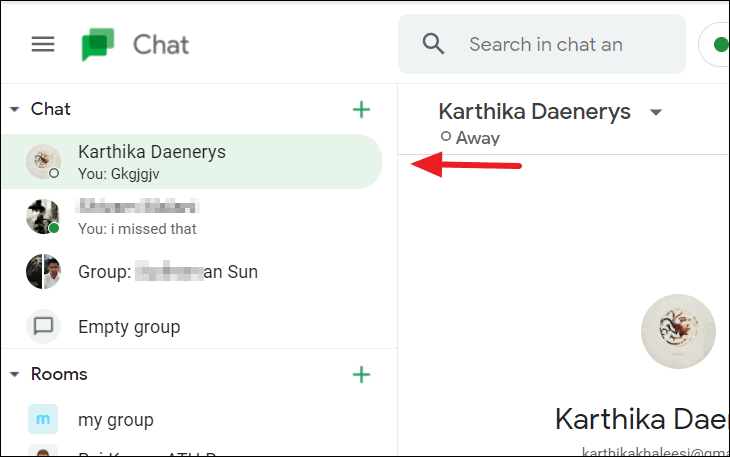Collapse the Chat section arrow

point(14,109)
